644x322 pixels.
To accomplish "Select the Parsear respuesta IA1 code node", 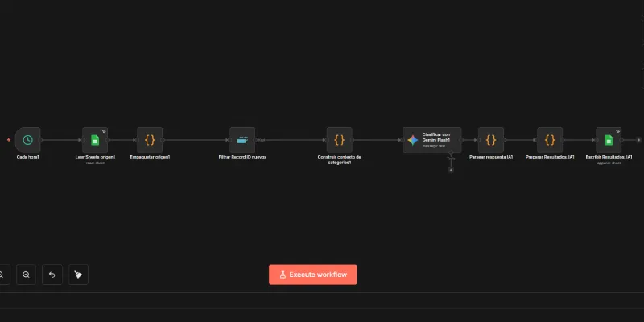I will (x=491, y=140).
